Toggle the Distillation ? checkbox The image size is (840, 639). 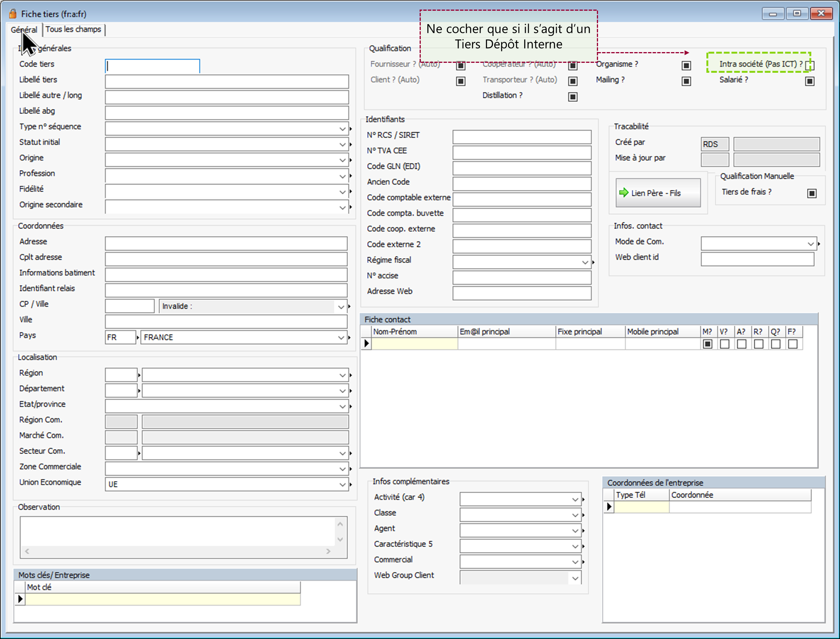click(573, 97)
